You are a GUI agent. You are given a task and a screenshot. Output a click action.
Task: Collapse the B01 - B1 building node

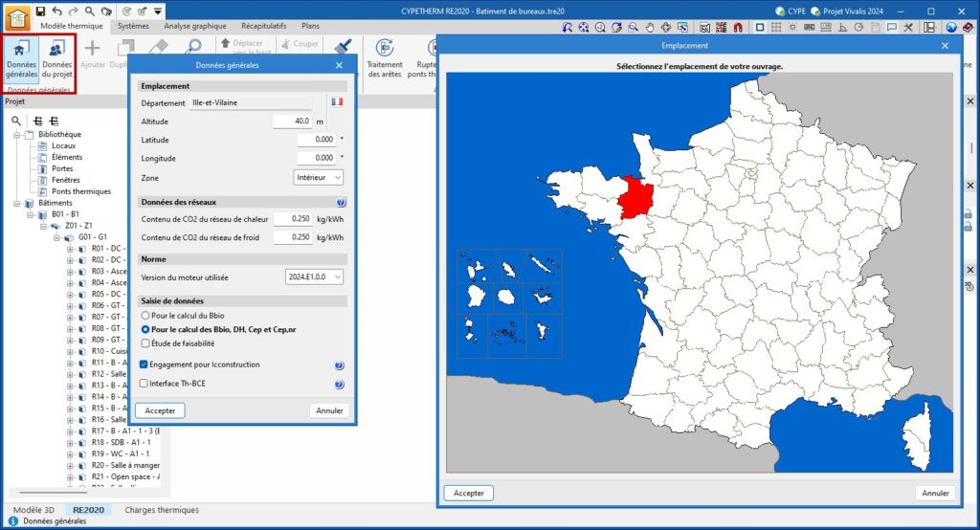click(30, 214)
